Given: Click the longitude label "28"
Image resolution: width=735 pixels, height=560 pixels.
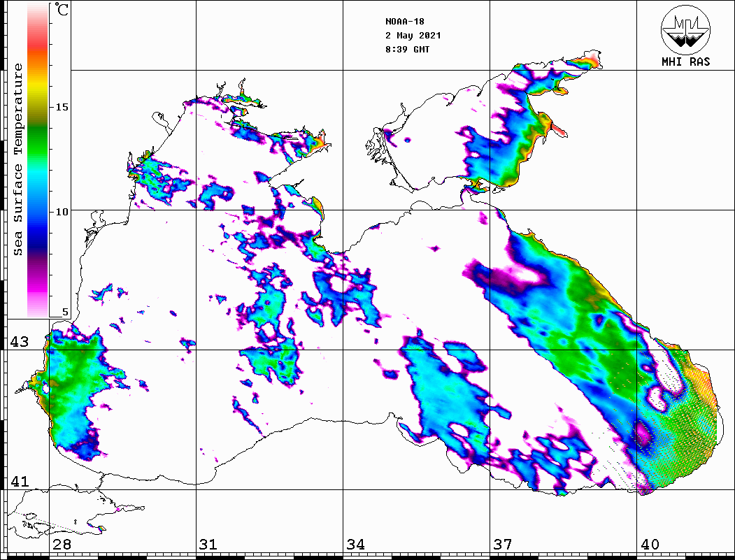Looking at the screenshot, I should [x=62, y=544].
